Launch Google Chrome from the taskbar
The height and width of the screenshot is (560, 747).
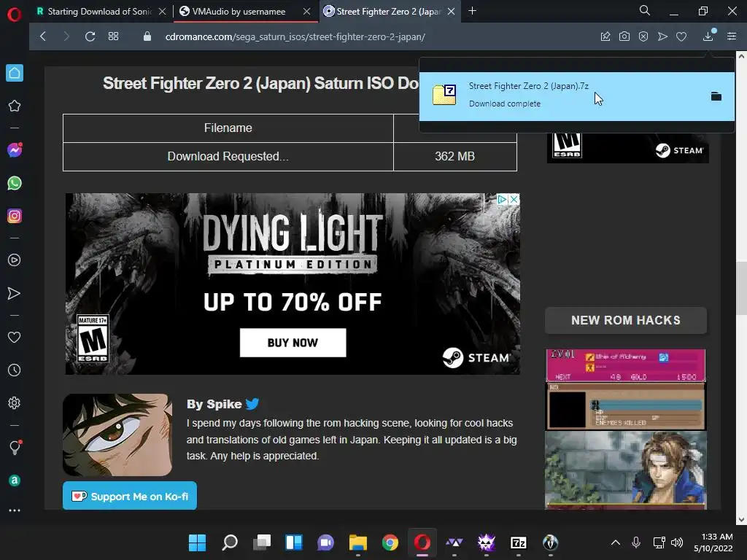tap(390, 542)
